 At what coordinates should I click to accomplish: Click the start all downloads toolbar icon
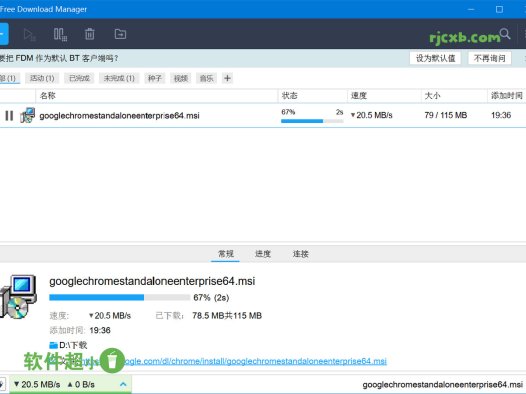(30, 34)
